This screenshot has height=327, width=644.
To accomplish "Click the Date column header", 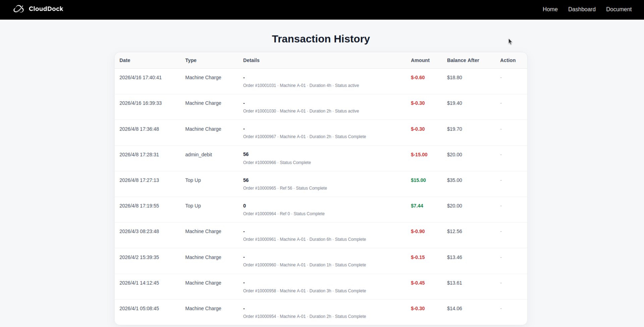I will 125,60.
